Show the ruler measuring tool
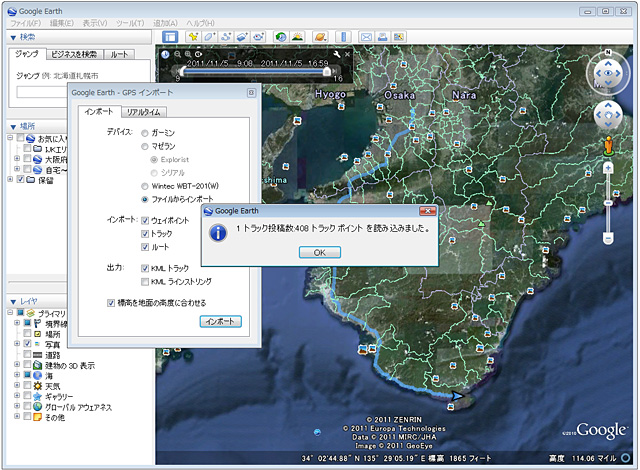Viewport: 640px width, 470px height. click(x=343, y=37)
